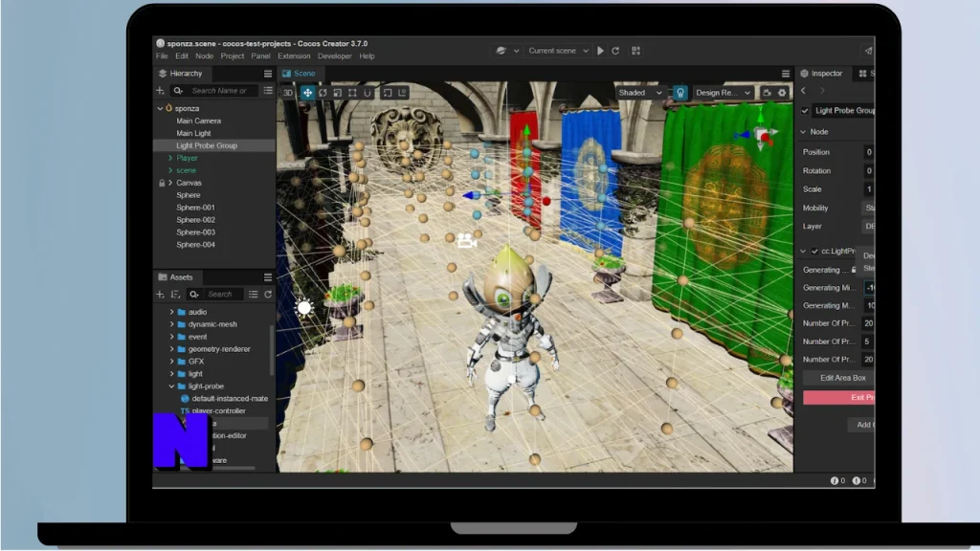Open the Developer menu

334,56
